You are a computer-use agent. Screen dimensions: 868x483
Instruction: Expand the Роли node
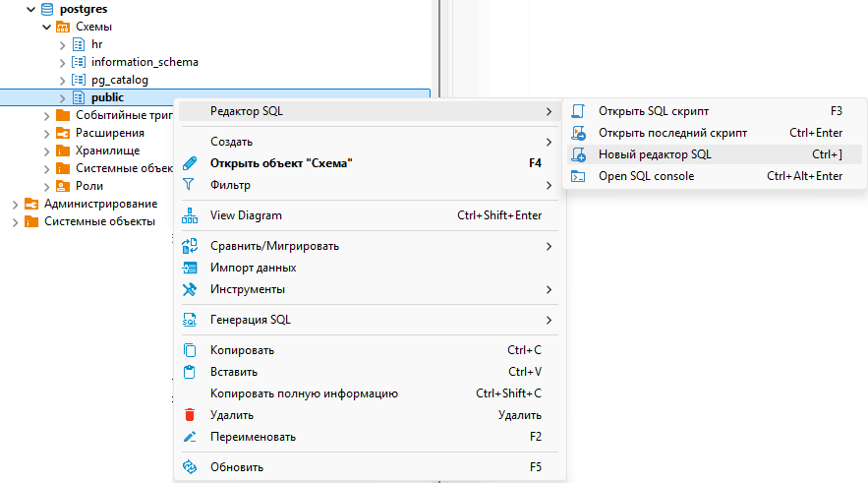46,187
